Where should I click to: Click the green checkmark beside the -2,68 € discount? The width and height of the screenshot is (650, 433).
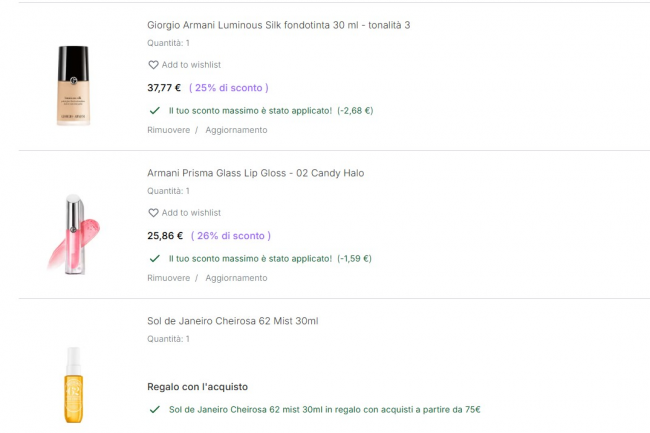point(154,110)
